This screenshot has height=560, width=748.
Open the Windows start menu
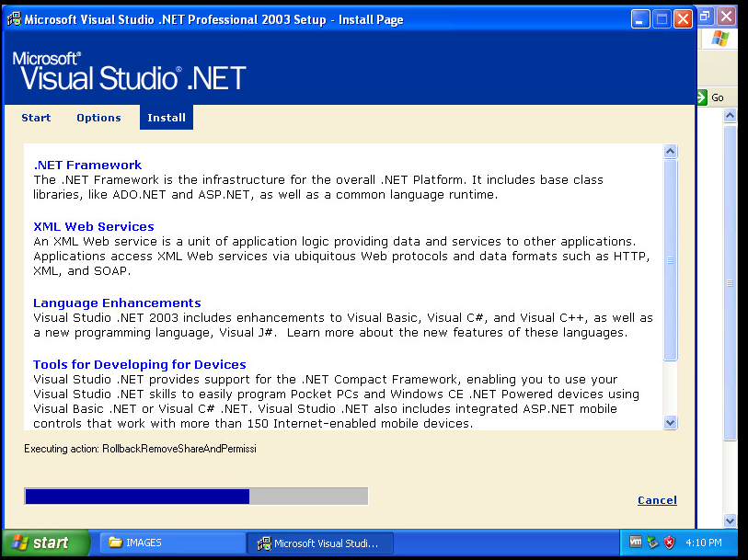(45, 543)
